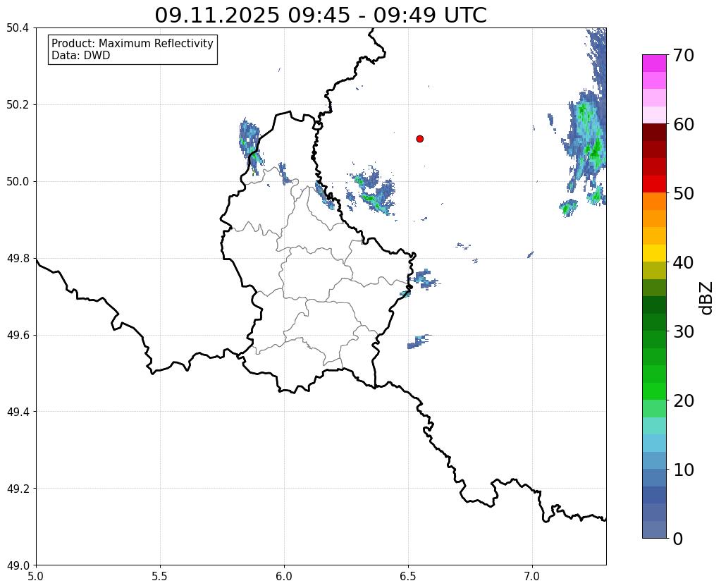Click the colorbar tick label 0

[x=678, y=539]
